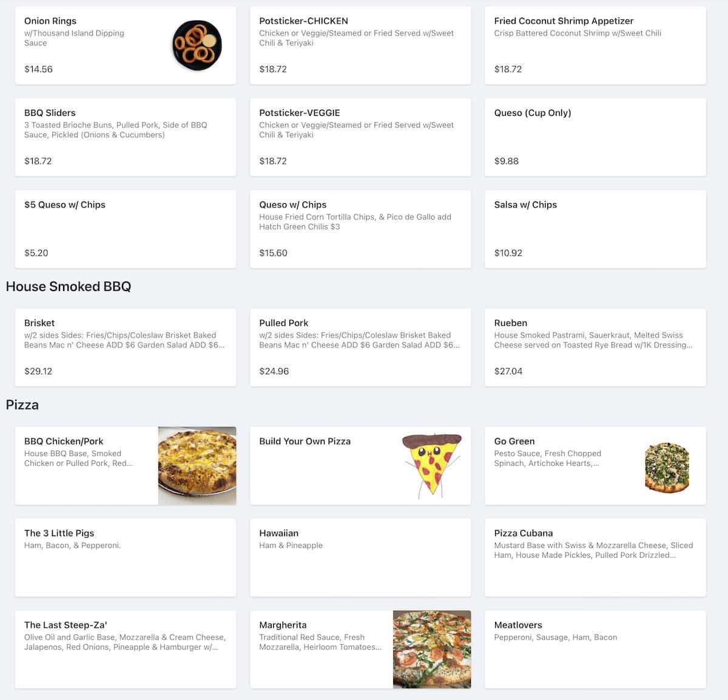This screenshot has height=700, width=728.
Task: Open the Queso (Cup Only) item
Action: click(595, 136)
